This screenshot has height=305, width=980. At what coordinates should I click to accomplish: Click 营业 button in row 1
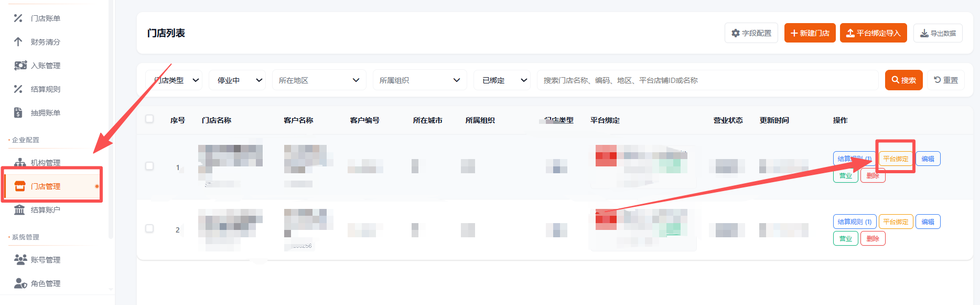point(846,175)
